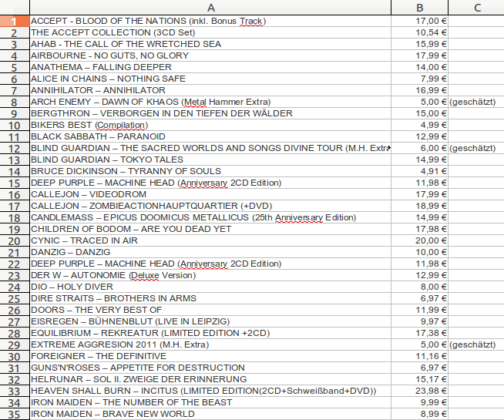Select price 9,99 € in row 34
504x420 pixels.
point(419,403)
